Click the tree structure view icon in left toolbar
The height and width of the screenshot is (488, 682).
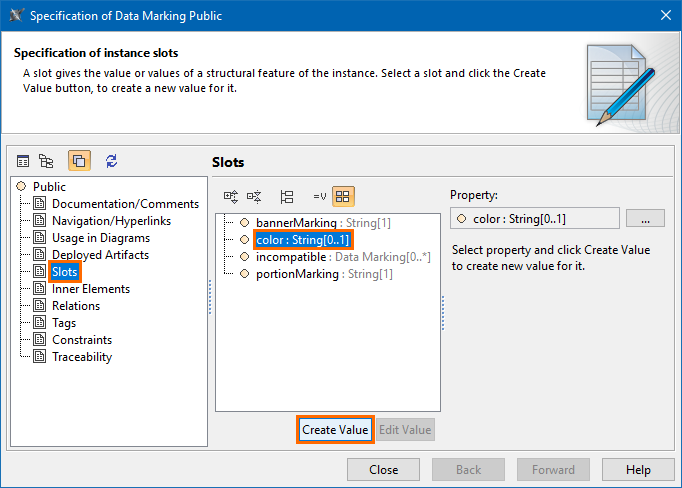pos(46,161)
